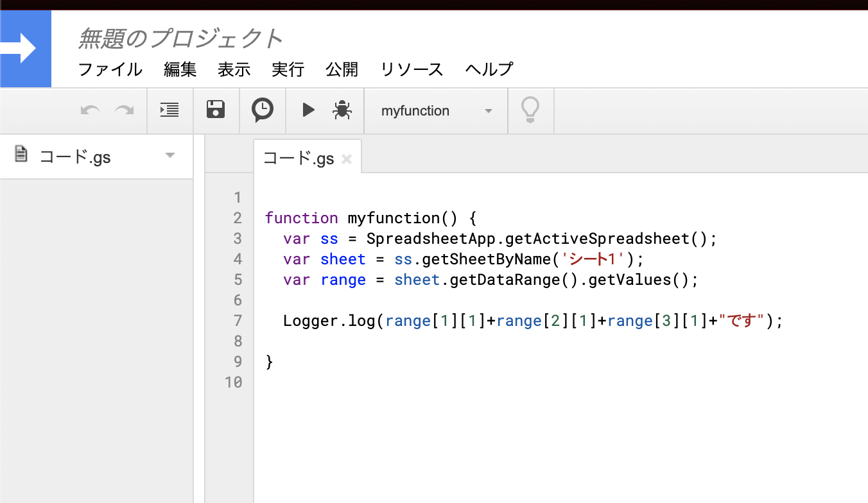Open the リソース menu
This screenshot has height=503, width=868.
[411, 69]
